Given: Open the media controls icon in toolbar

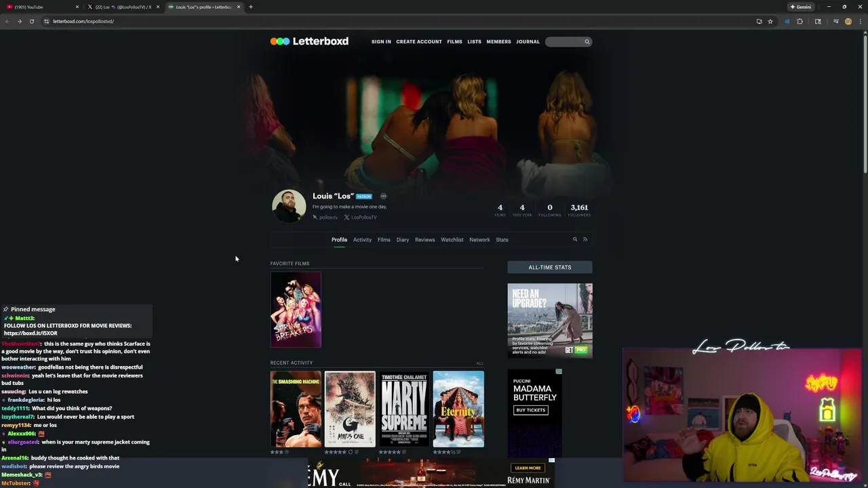Looking at the screenshot, I should [x=836, y=21].
